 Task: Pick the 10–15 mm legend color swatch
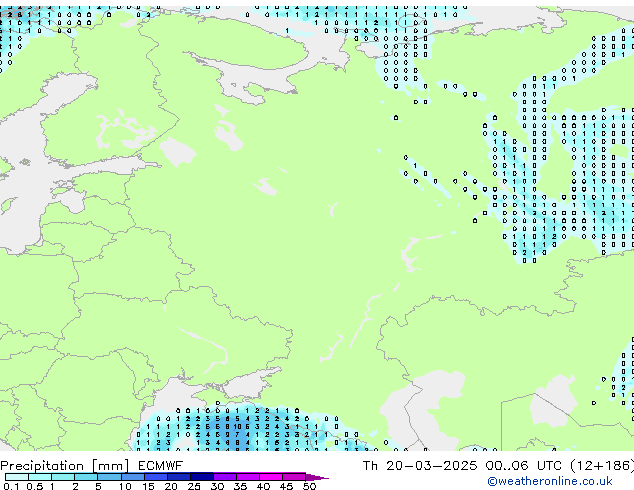click(x=132, y=477)
